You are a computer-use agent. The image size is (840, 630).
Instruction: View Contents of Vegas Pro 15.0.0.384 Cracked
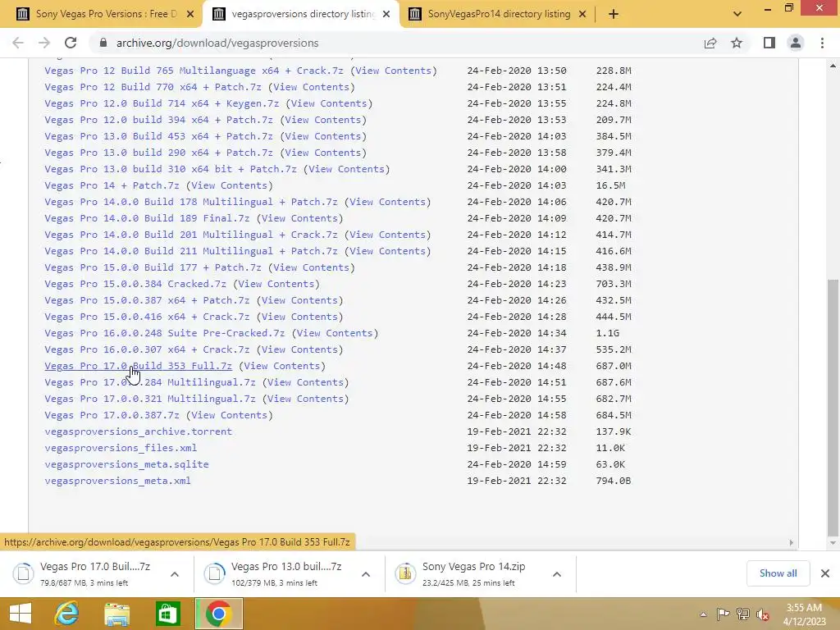pyautogui.click(x=276, y=284)
